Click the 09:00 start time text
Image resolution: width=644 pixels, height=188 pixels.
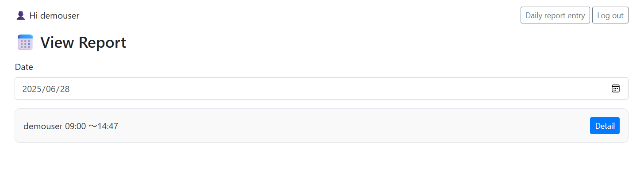point(75,126)
